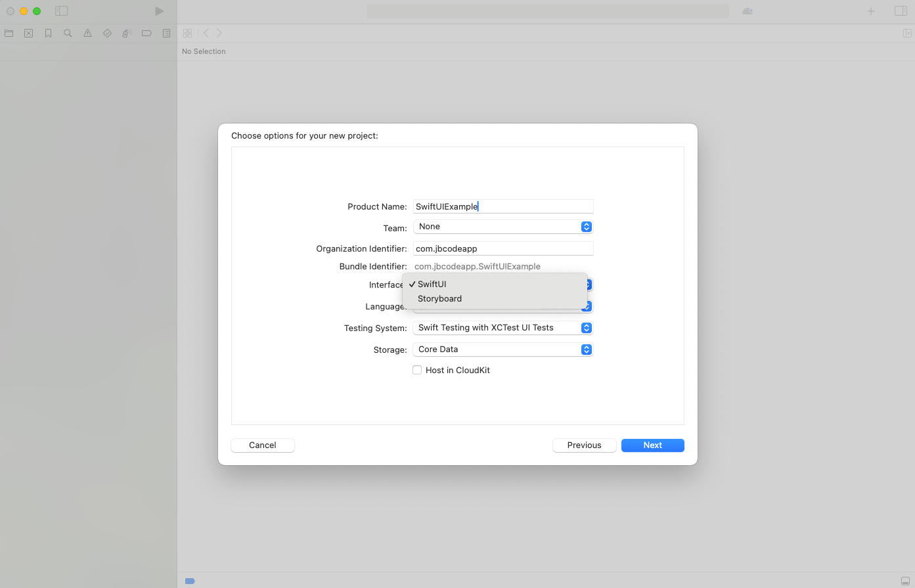Open the Storage dropdown showing Core Data

tap(503, 350)
